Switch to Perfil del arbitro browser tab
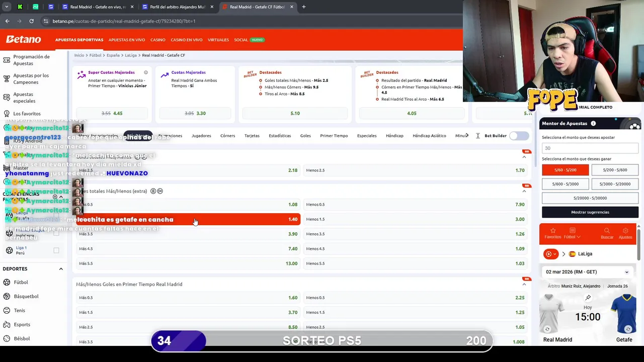Image resolution: width=644 pixels, height=362 pixels. [178, 7]
